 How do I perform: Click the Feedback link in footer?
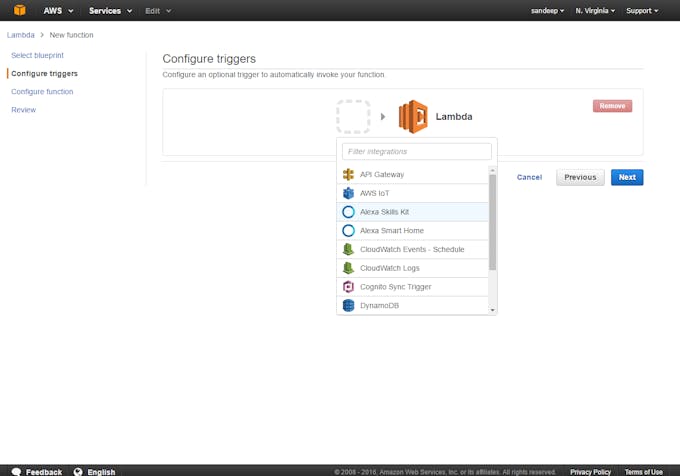pos(43,472)
